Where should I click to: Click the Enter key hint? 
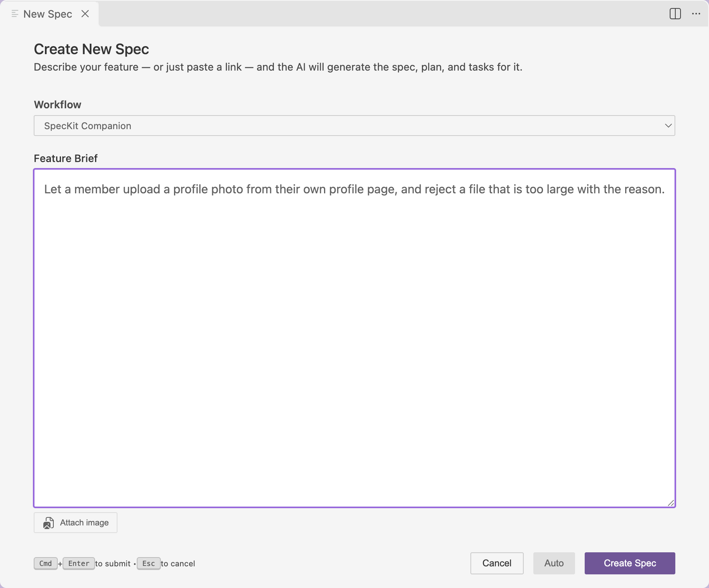pyautogui.click(x=79, y=563)
